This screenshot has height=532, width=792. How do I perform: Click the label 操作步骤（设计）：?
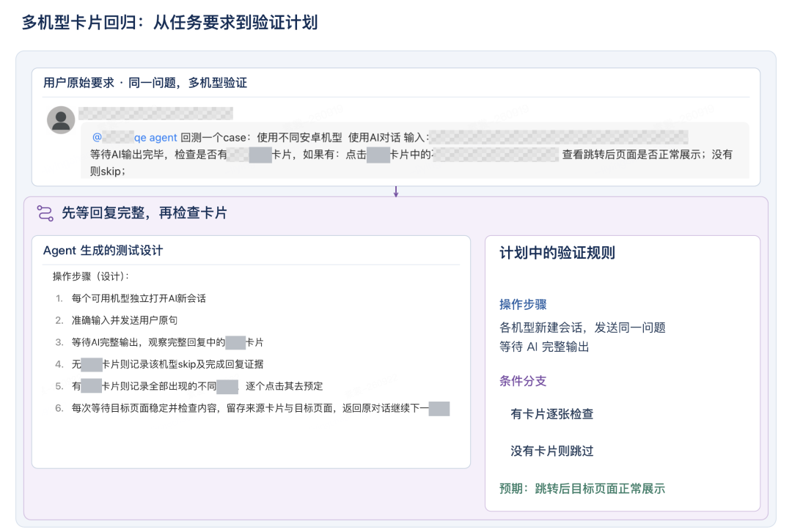91,276
